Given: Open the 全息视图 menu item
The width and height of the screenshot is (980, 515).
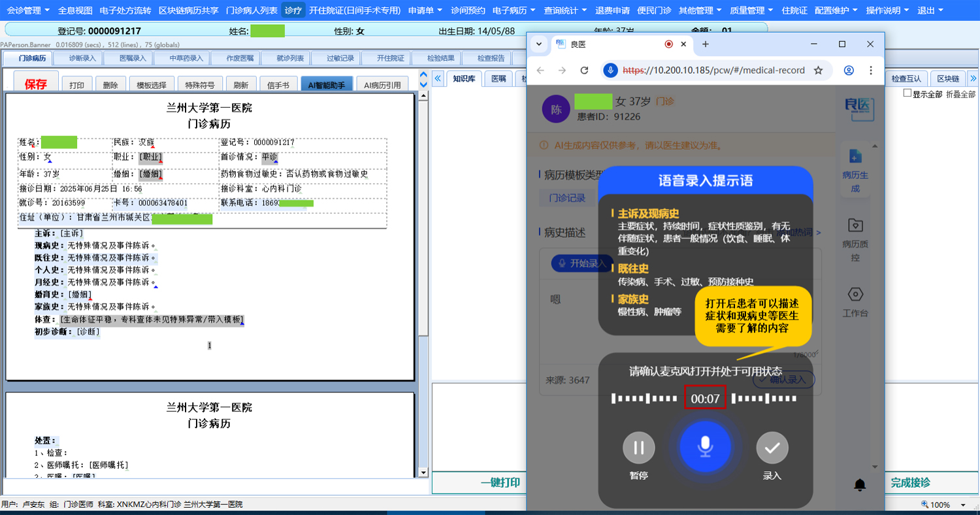Looking at the screenshot, I should [75, 10].
